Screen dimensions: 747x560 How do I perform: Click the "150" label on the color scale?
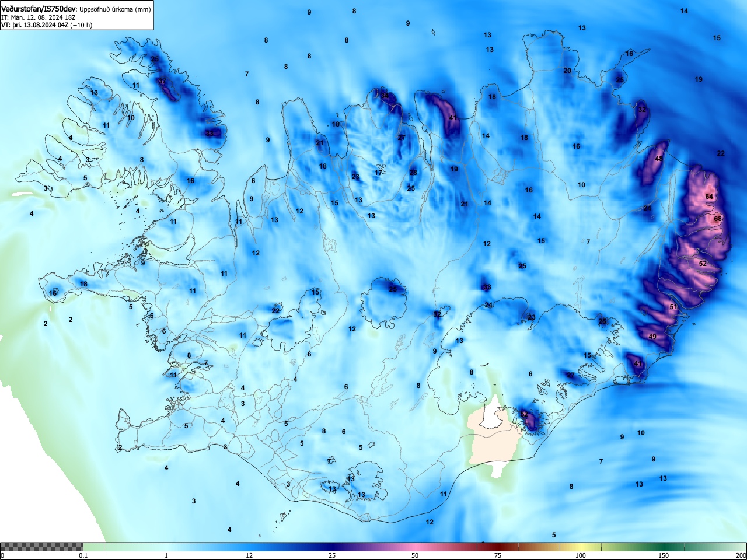pyautogui.click(x=664, y=555)
